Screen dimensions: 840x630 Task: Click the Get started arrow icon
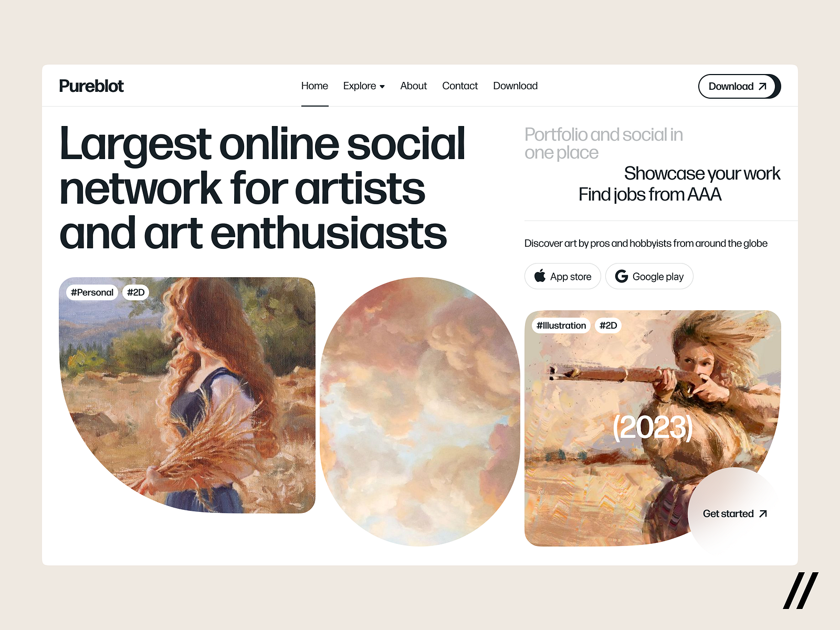(x=763, y=514)
